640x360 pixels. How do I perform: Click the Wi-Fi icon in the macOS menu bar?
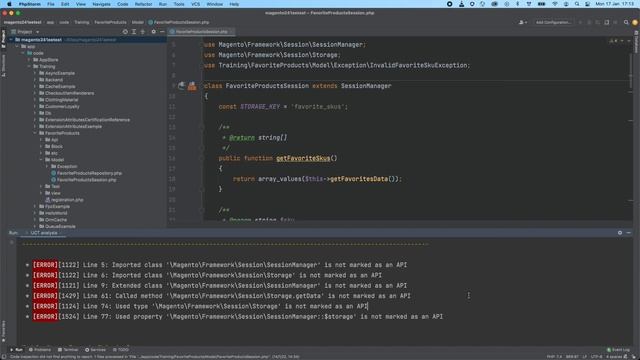click(x=555, y=4)
